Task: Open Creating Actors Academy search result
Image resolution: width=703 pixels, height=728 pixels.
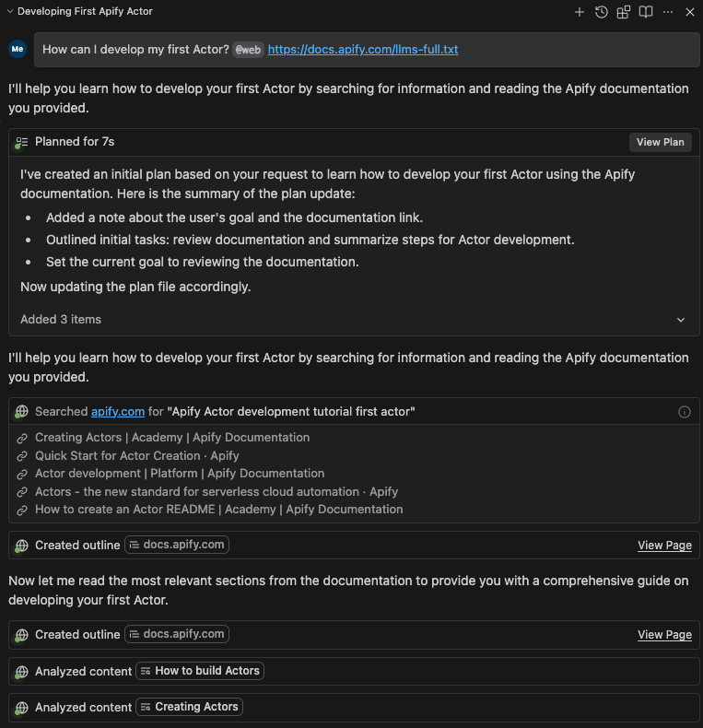Action: [172, 438]
